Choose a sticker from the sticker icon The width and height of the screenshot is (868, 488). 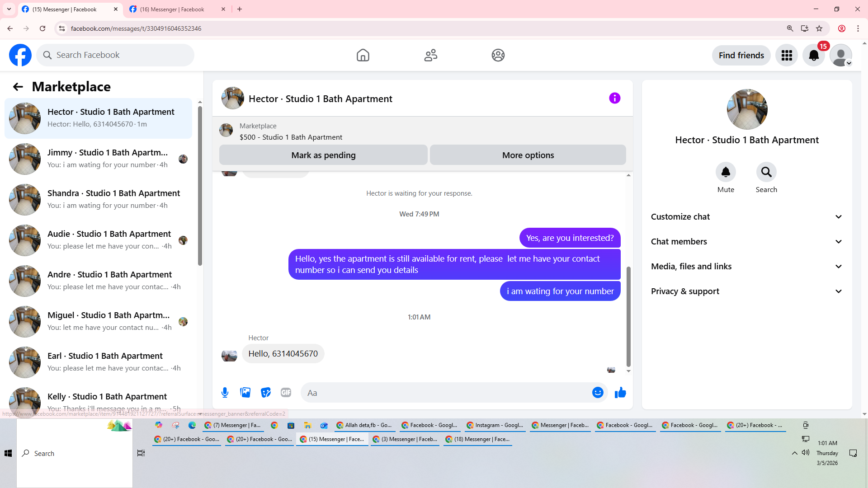coord(266,393)
